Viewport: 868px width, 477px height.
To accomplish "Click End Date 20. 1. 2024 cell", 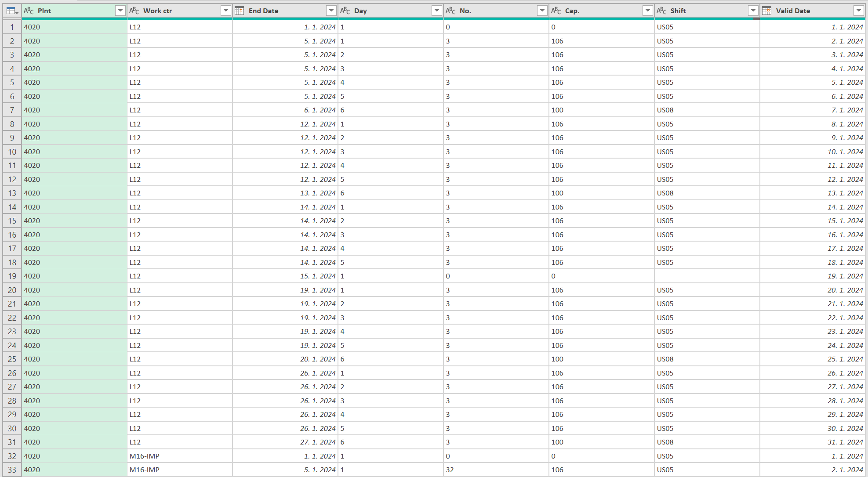I will (285, 359).
